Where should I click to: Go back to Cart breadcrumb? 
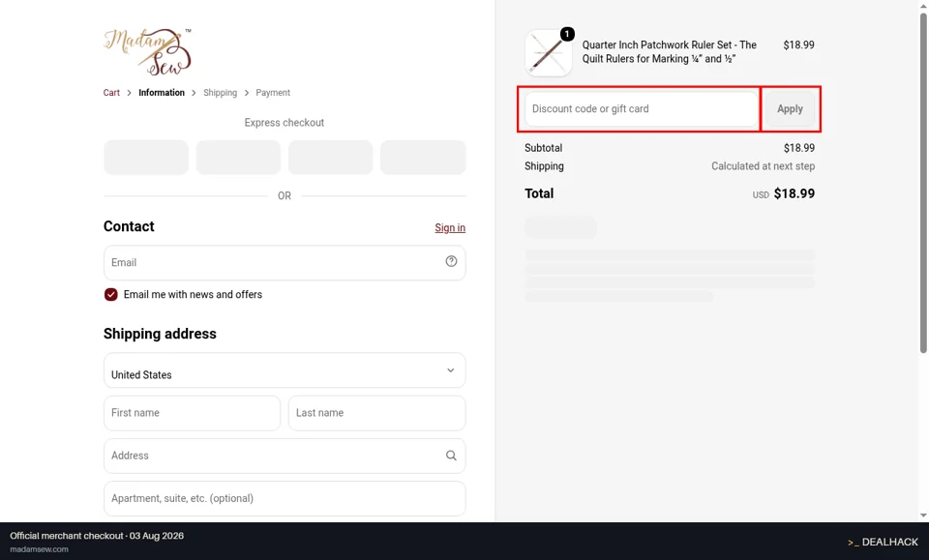coord(111,92)
